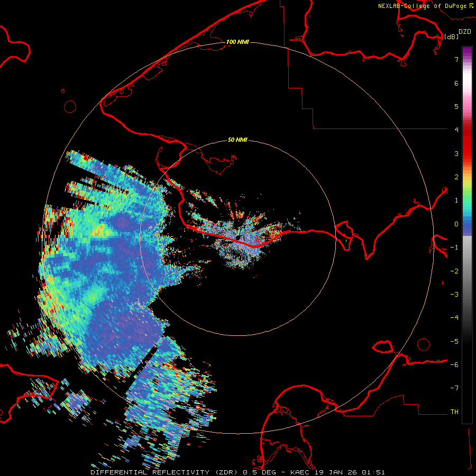Click the 50 NMI range ring label
476x476 pixels.
[237, 140]
